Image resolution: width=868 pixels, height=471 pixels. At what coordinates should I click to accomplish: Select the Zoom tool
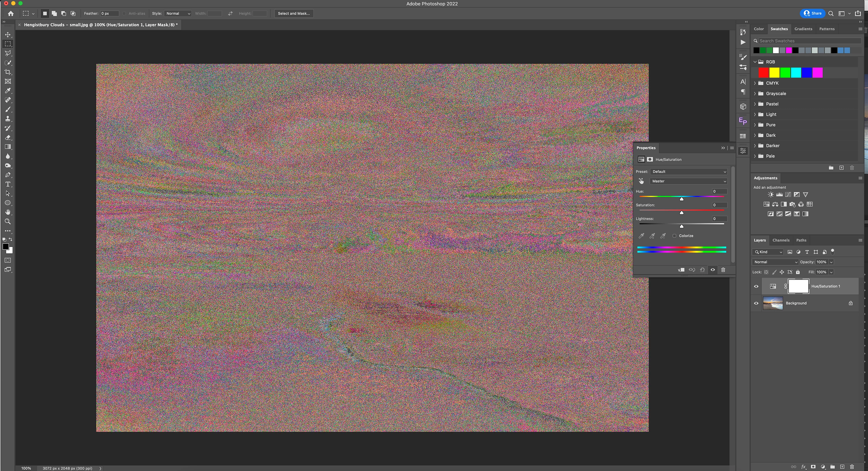click(8, 222)
